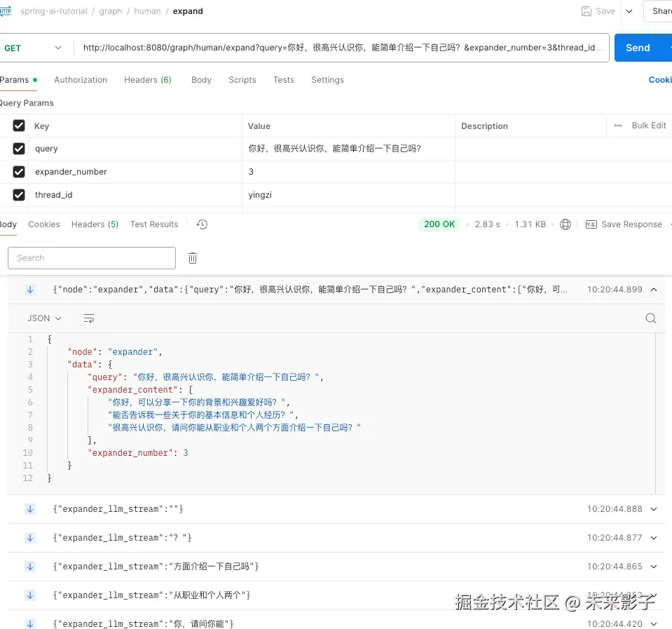
Task: Open the Test Results tab
Action: coord(154,224)
